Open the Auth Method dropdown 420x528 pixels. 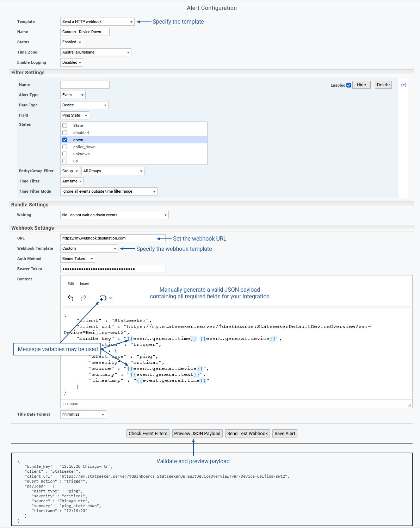tap(78, 259)
